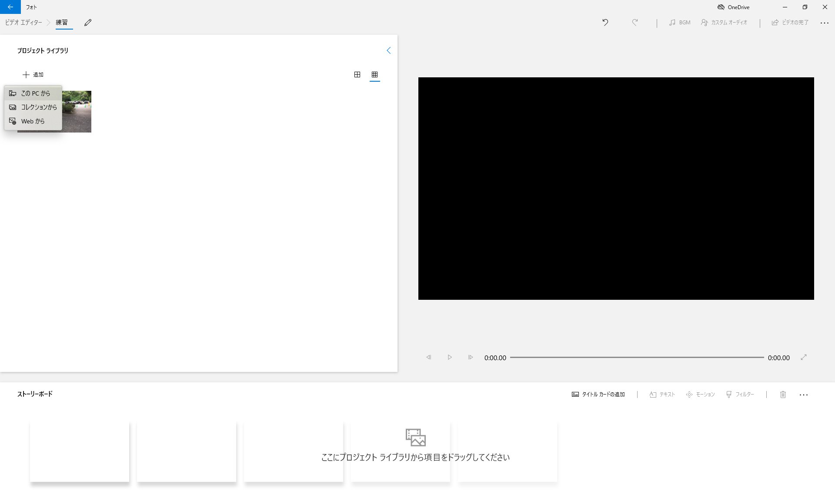Screen dimensions: 835x504
Task: Choose コレクションから from the add menu
Action: pyautogui.click(x=38, y=107)
